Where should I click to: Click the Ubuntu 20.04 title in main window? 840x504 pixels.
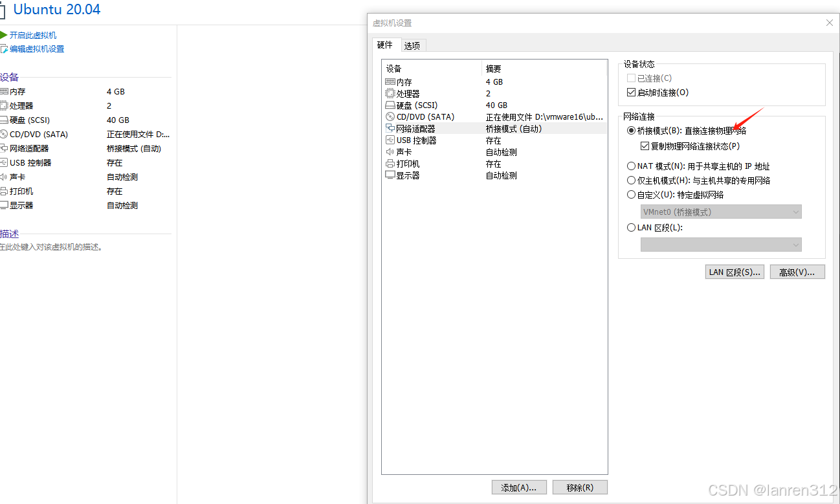click(57, 10)
